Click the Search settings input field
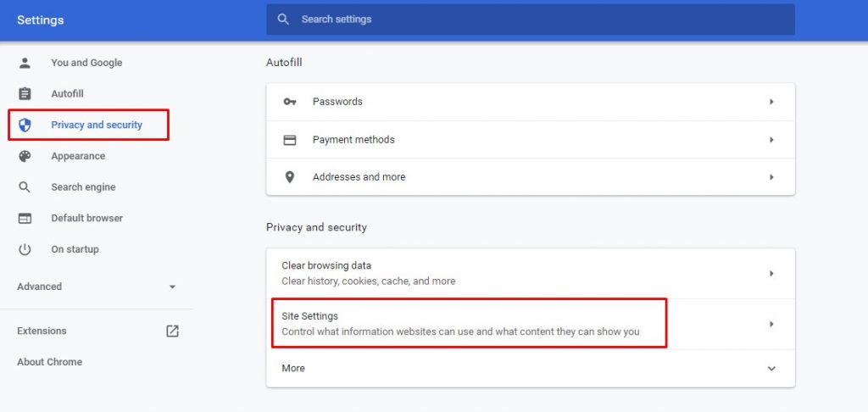This screenshot has height=412, width=868. 531,19
